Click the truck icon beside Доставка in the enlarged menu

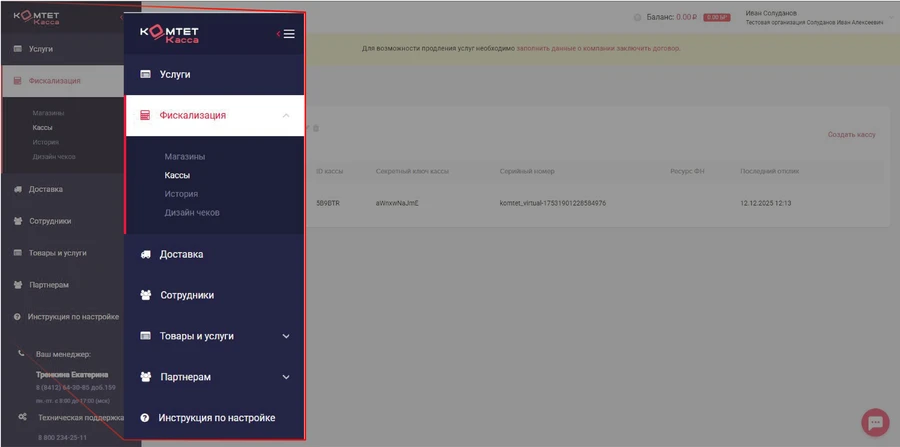[x=145, y=255]
